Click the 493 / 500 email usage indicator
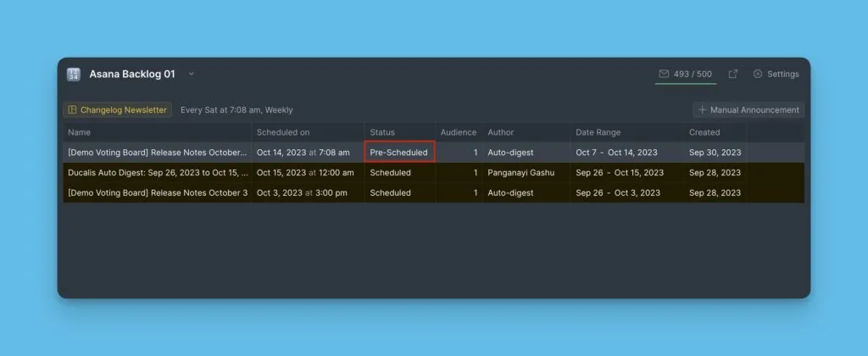The height and width of the screenshot is (356, 868). (693, 74)
